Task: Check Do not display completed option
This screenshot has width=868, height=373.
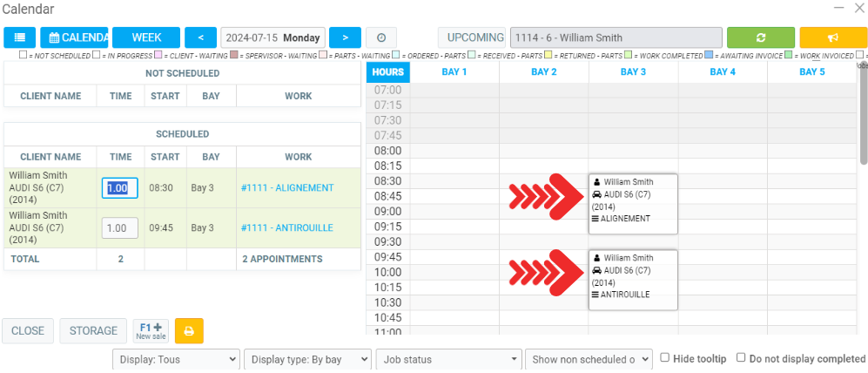Action: 742,357
